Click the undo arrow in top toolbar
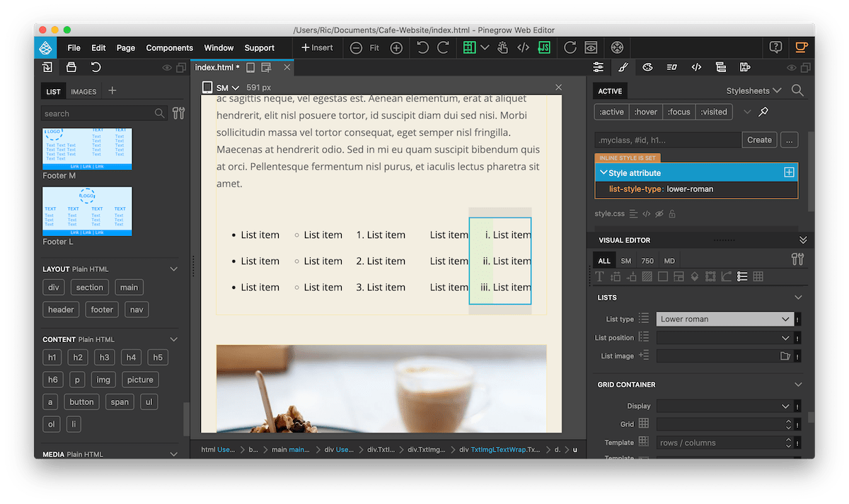849x504 pixels. coord(422,48)
